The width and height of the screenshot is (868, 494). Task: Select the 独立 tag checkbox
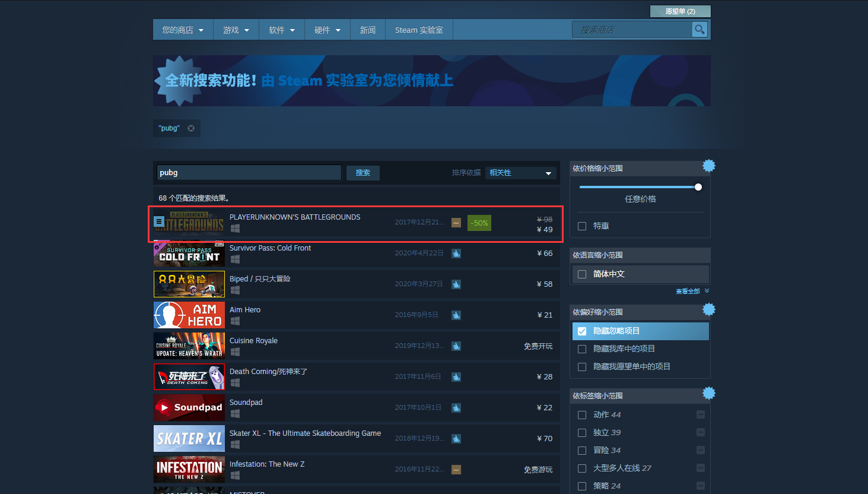[x=582, y=433]
